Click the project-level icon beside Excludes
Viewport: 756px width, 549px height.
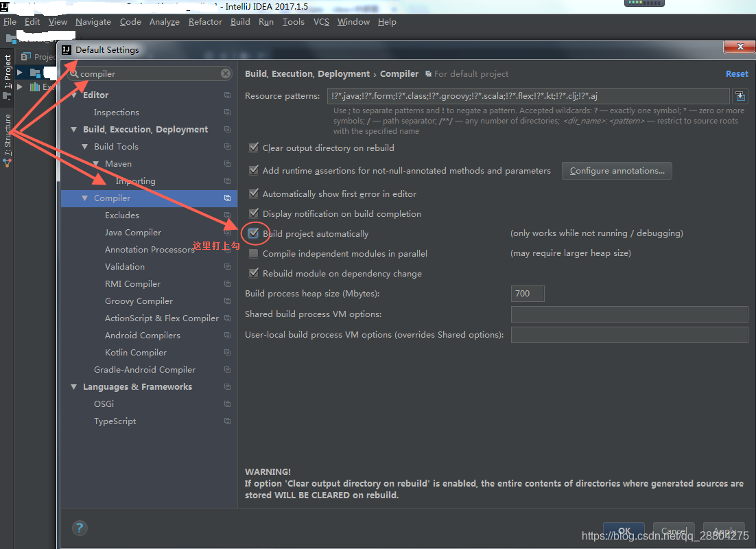[x=227, y=215]
